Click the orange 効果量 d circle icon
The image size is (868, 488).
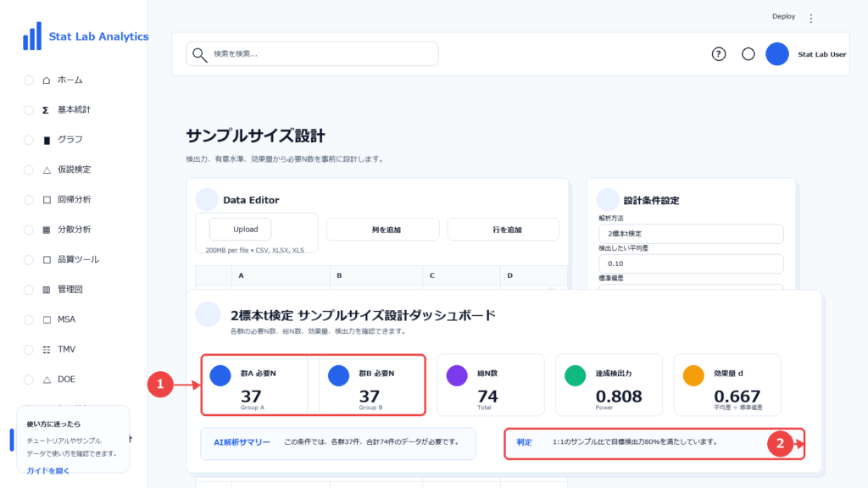pos(693,375)
